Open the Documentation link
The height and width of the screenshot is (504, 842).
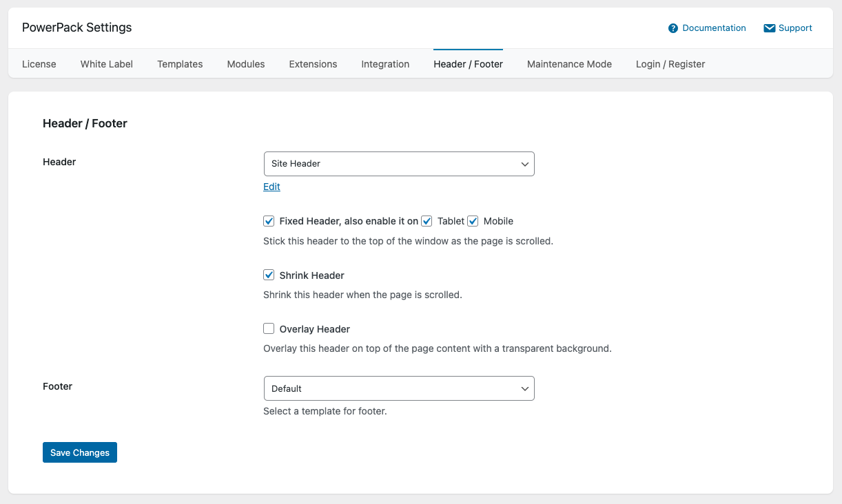[714, 28]
